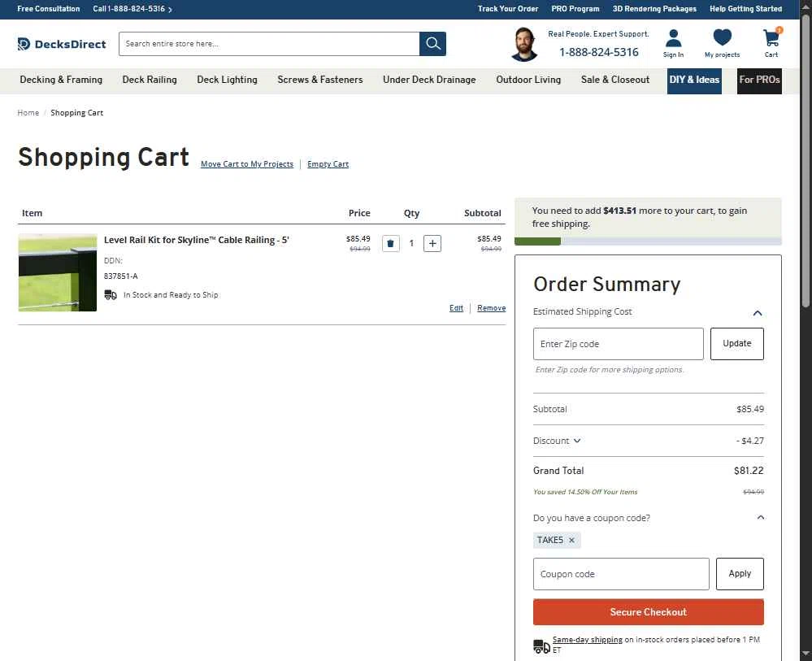Click the arrow next to Call 1-888-824-5316
The image size is (812, 661).
tap(170, 9)
